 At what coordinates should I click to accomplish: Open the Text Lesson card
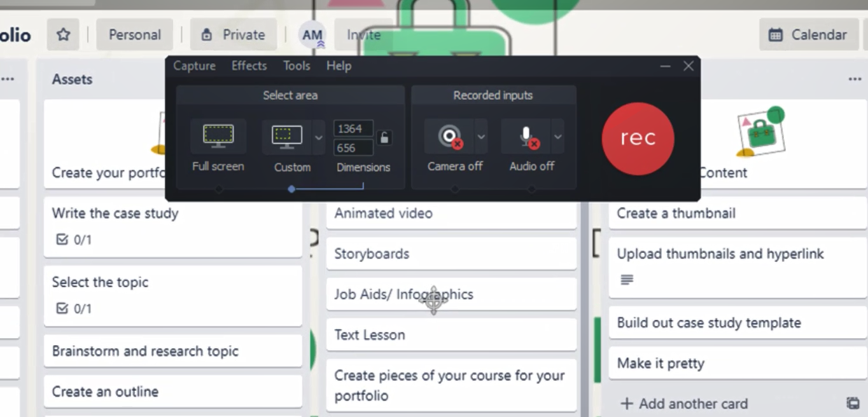click(x=451, y=335)
